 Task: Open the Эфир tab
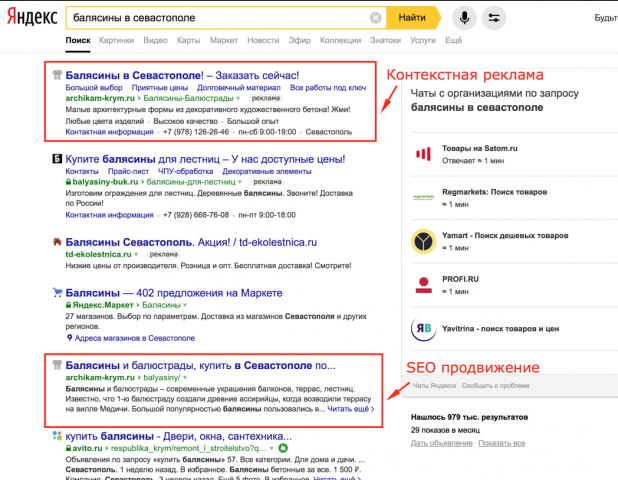click(x=299, y=40)
